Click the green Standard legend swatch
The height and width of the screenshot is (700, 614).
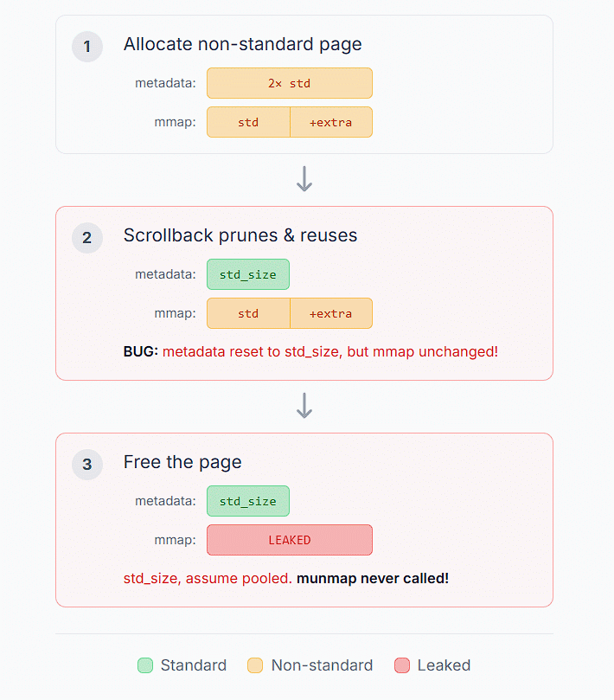tap(145, 665)
